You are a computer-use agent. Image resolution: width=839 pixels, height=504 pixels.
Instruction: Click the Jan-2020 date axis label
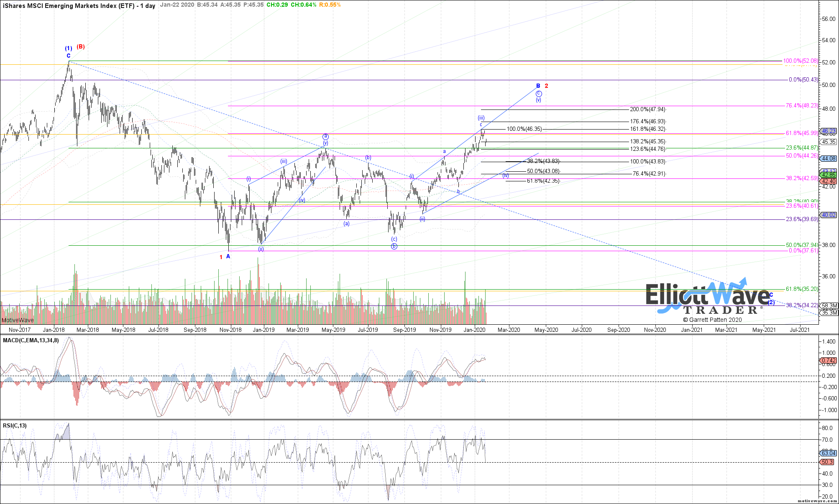(x=474, y=330)
